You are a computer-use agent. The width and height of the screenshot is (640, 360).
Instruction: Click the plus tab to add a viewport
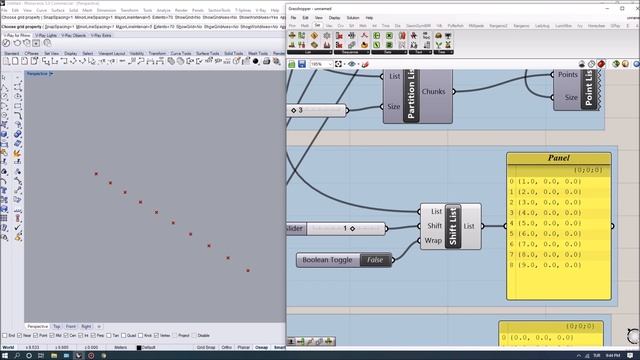(98, 327)
